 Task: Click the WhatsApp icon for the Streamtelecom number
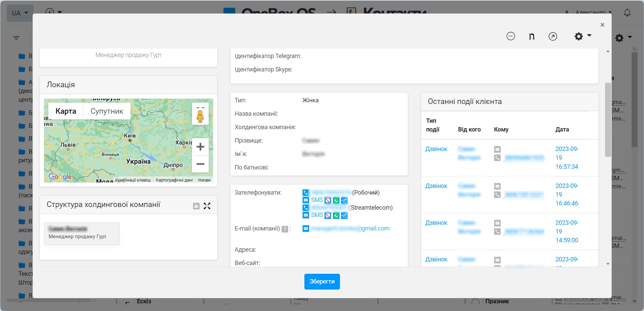(x=336, y=215)
